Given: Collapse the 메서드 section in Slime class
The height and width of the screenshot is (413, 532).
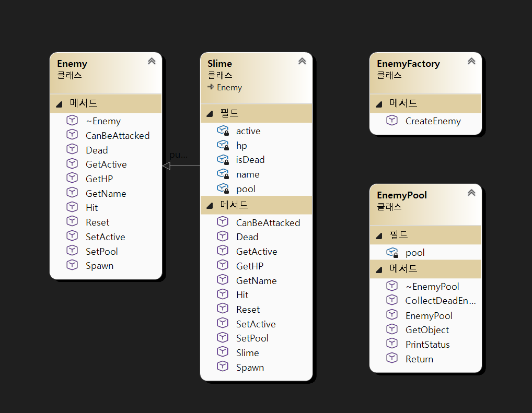Looking at the screenshot, I should 210,206.
